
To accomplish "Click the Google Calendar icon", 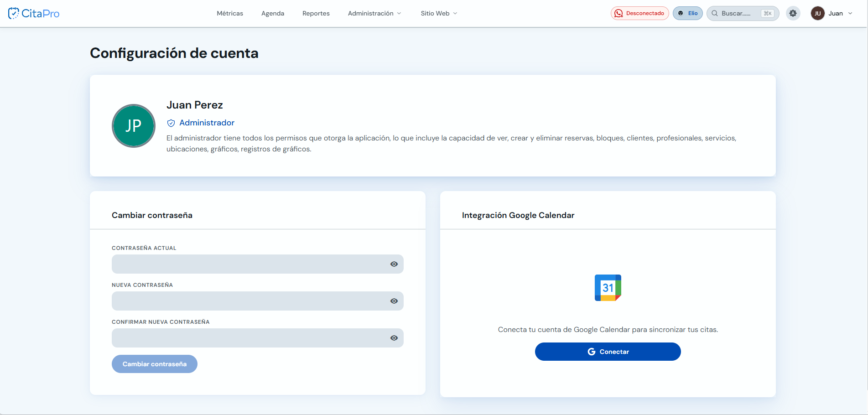I will point(608,288).
